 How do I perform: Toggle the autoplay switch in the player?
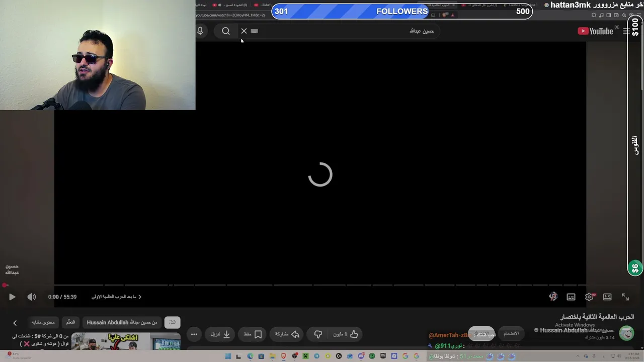click(553, 297)
